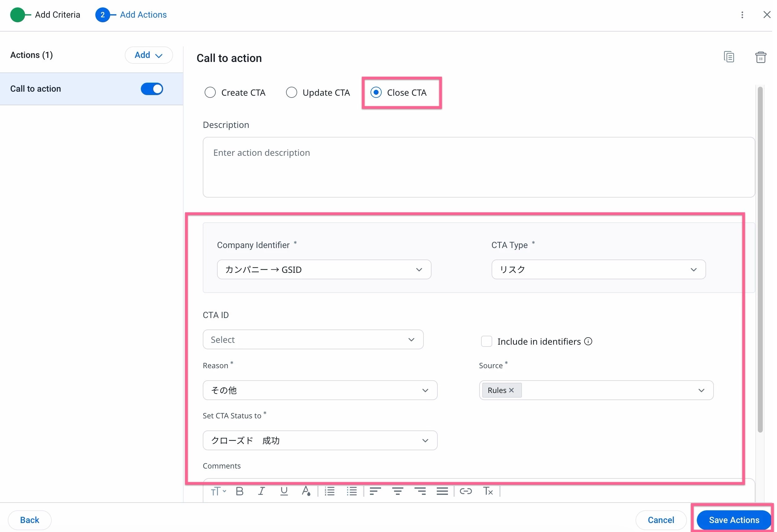The width and height of the screenshot is (777, 532).
Task: Delete the action with trash icon
Action: pyautogui.click(x=760, y=57)
